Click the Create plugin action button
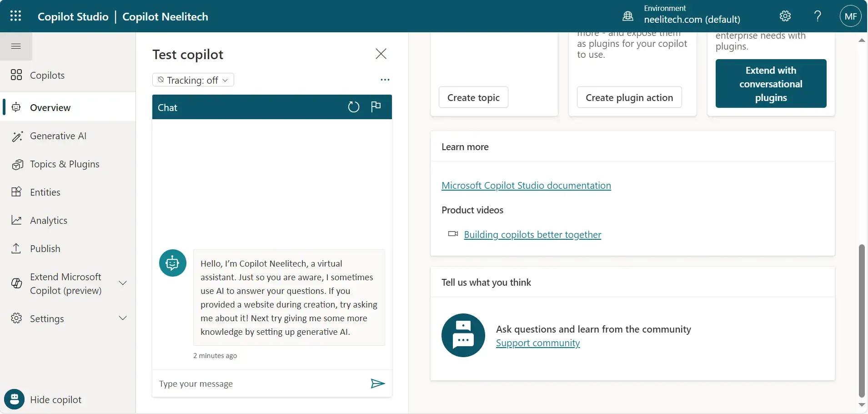868x414 pixels. (x=629, y=97)
